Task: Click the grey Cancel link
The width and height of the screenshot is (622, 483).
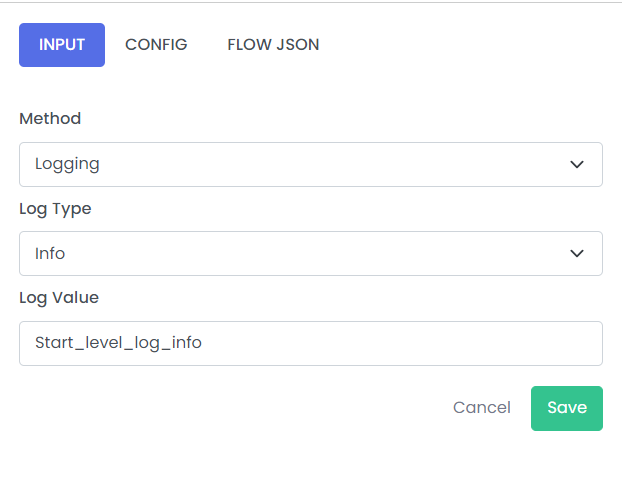Action: point(482,408)
